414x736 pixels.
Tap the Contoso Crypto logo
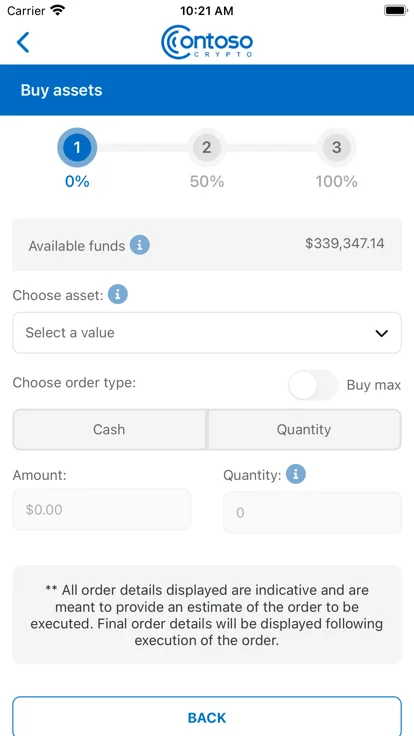pyautogui.click(x=207, y=42)
